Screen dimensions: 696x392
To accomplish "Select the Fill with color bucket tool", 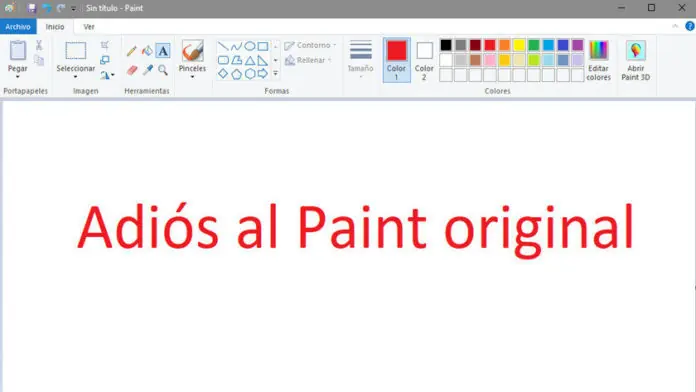I will (x=147, y=51).
